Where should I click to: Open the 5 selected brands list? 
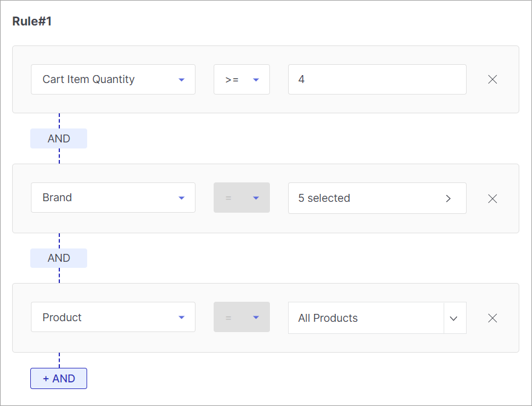[x=377, y=198]
